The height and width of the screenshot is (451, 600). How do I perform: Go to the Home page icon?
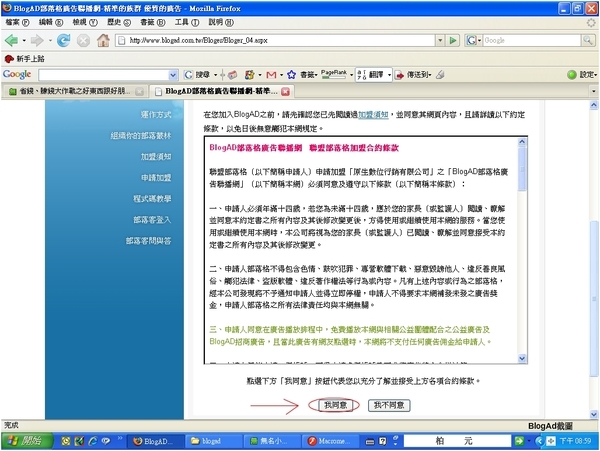[103, 40]
